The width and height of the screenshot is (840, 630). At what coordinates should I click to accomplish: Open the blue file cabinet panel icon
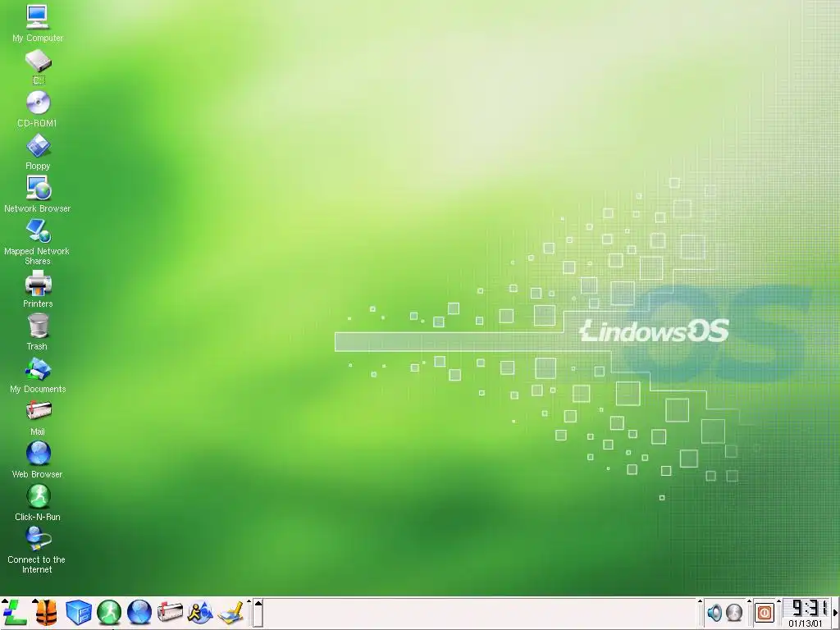pyautogui.click(x=78, y=612)
